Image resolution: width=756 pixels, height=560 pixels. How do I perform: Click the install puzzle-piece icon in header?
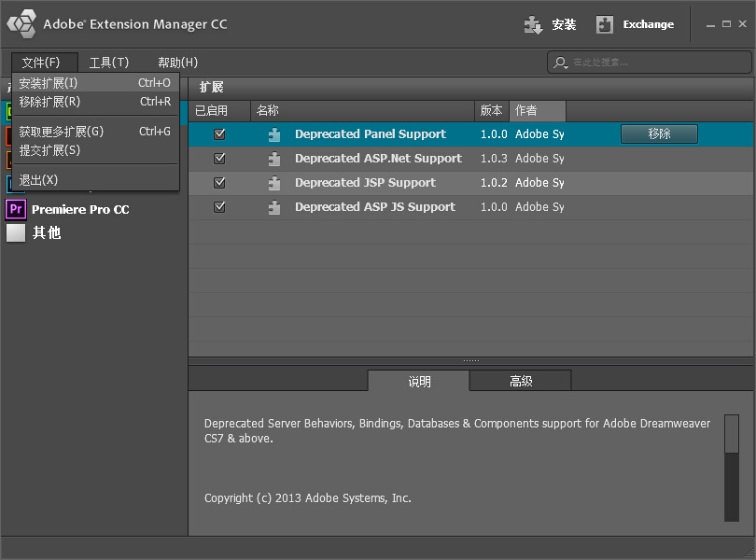(x=533, y=24)
